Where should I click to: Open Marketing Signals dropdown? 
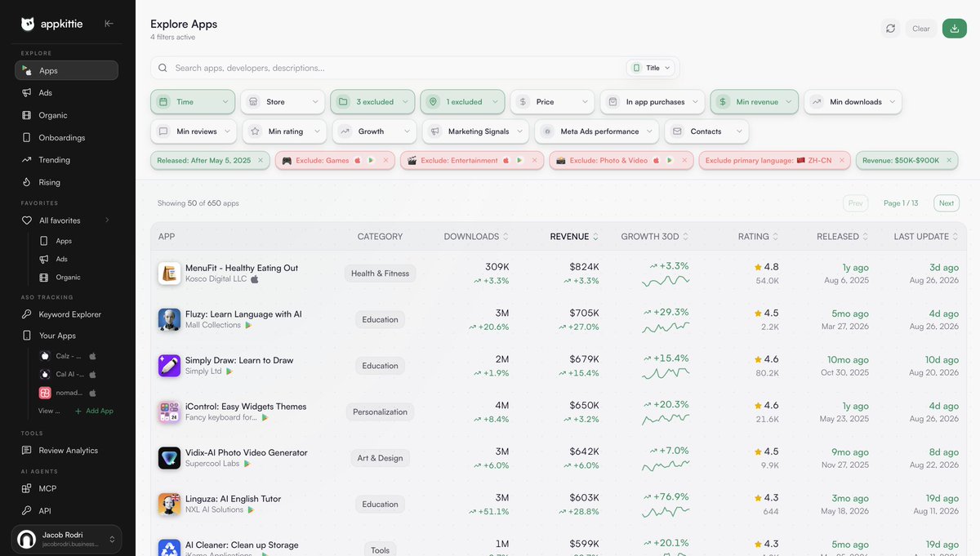pos(475,131)
